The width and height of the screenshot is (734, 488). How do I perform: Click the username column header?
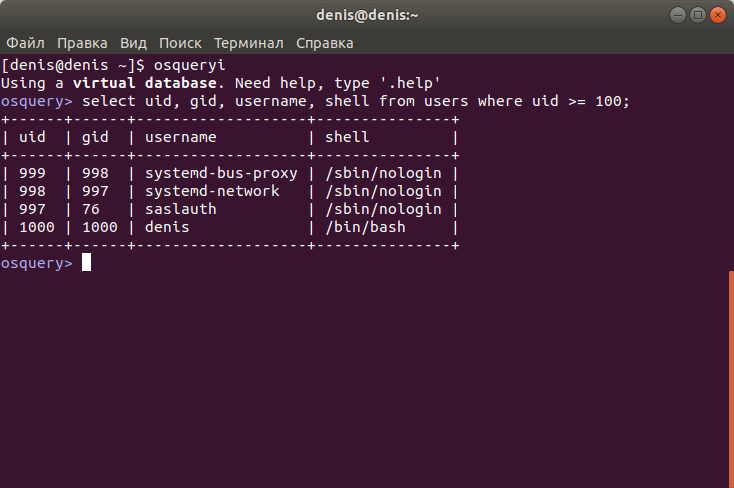pyautogui.click(x=181, y=137)
